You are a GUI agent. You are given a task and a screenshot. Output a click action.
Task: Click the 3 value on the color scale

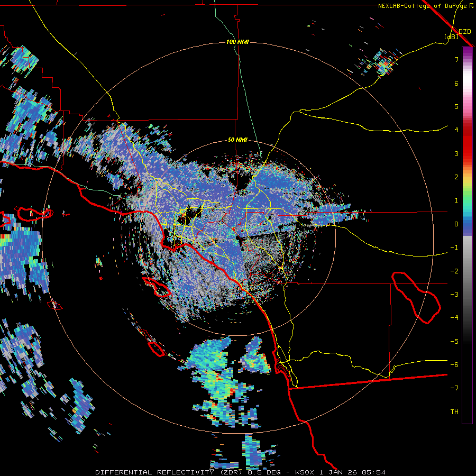point(456,153)
